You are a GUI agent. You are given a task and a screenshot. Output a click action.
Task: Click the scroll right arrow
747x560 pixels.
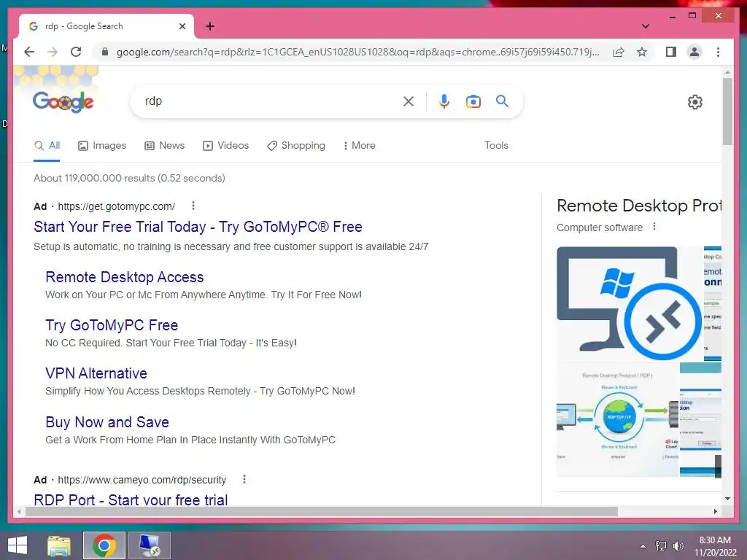[715, 511]
